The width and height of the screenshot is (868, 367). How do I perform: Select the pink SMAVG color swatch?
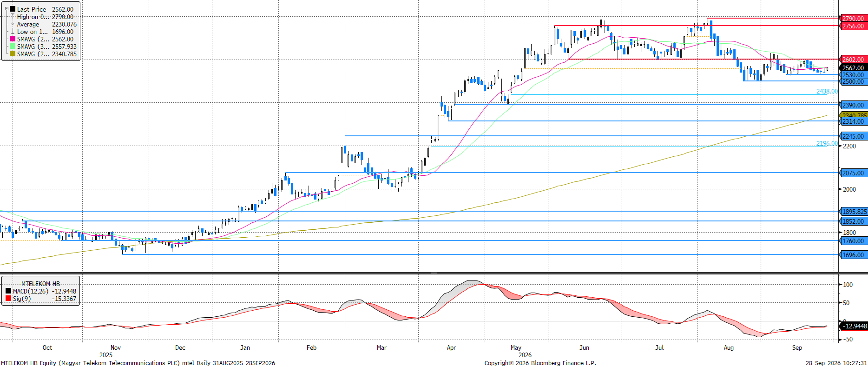13,39
